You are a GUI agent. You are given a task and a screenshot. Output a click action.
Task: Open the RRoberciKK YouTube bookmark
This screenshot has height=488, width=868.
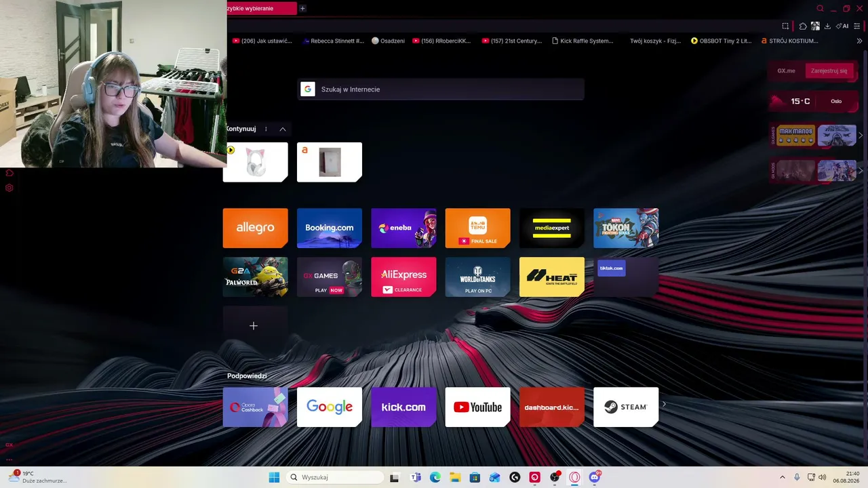click(x=441, y=41)
